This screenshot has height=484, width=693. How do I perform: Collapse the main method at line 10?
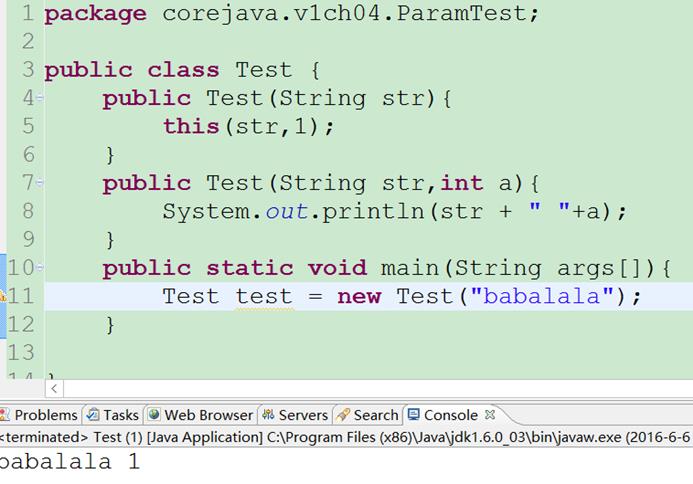coord(40,267)
